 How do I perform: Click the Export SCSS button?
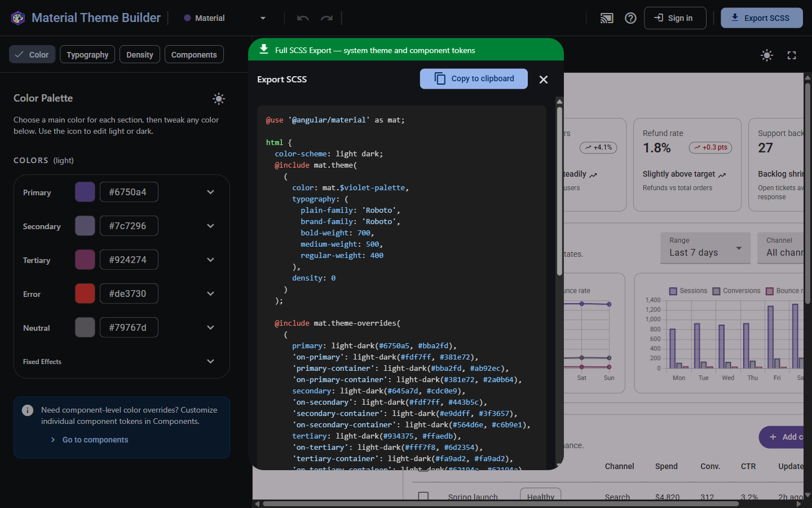coord(762,18)
